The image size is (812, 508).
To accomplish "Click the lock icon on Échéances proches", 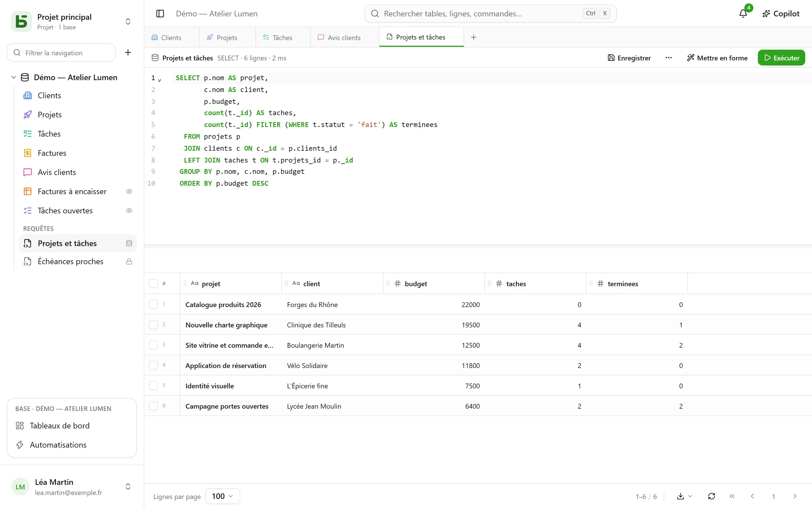I will 129,261.
